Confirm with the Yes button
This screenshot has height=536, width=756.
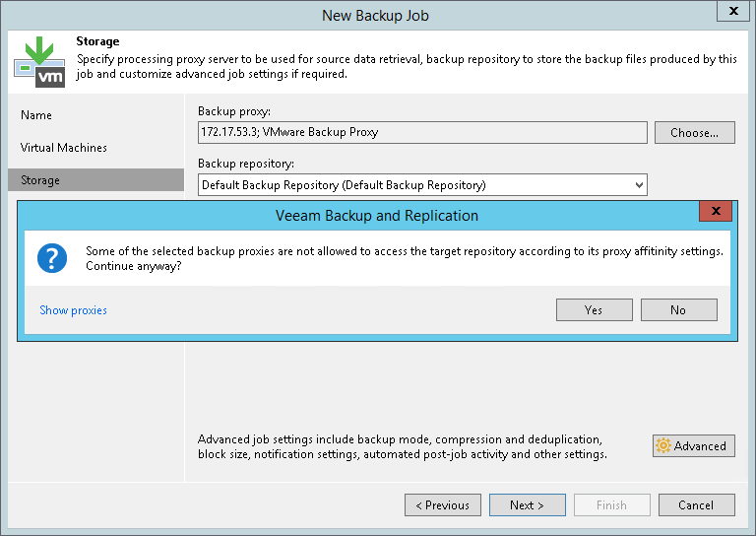(x=594, y=310)
